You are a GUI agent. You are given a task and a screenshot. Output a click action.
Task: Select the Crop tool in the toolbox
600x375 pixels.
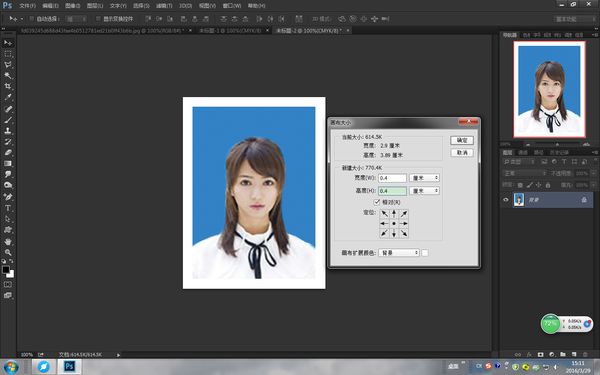click(8, 86)
